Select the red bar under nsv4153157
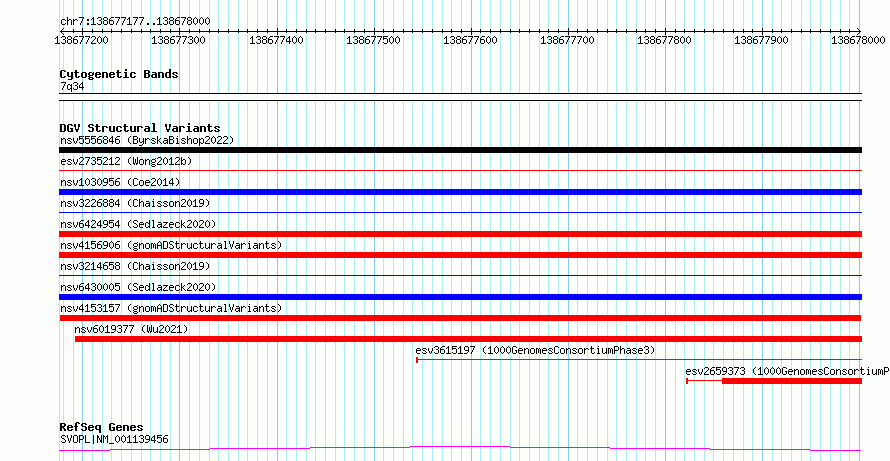 coord(460,318)
